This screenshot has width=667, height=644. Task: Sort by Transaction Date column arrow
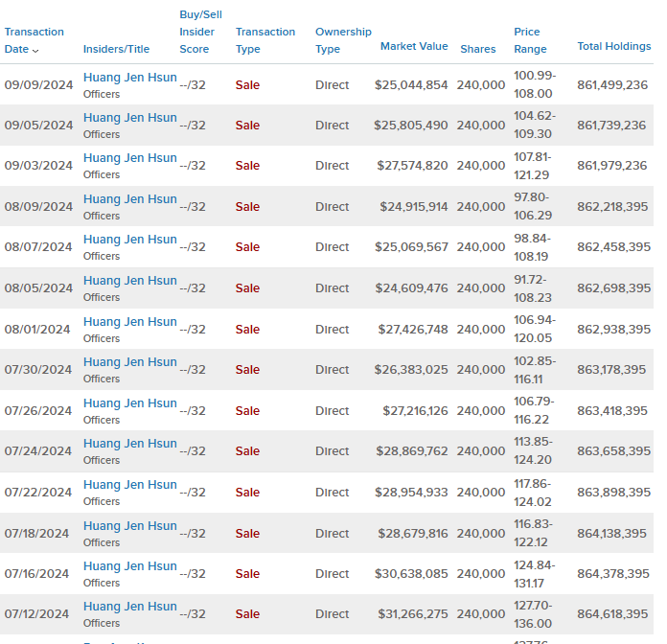point(35,50)
